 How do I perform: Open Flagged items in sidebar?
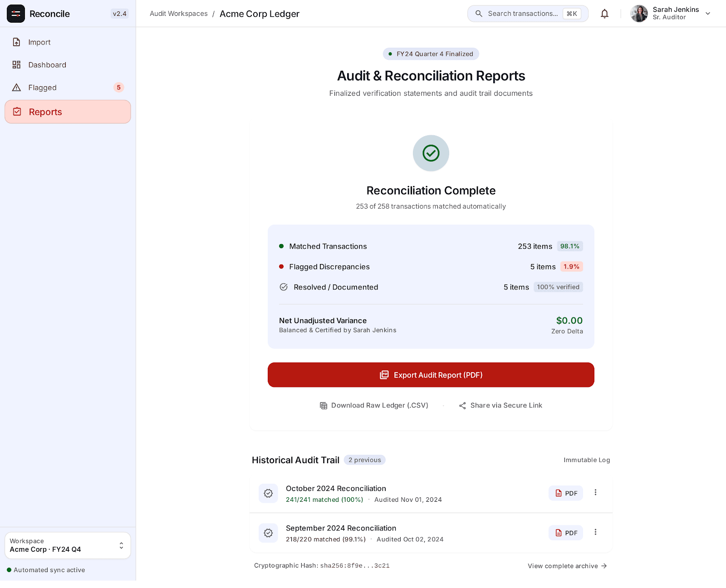point(68,88)
